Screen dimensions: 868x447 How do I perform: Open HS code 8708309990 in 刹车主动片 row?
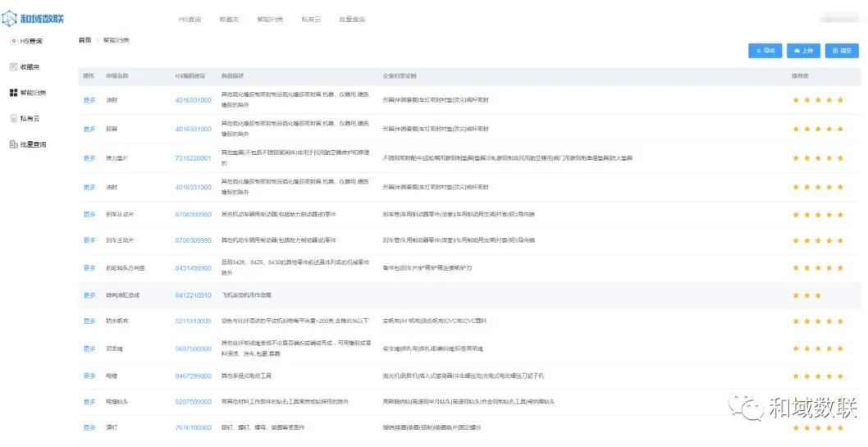pyautogui.click(x=193, y=240)
